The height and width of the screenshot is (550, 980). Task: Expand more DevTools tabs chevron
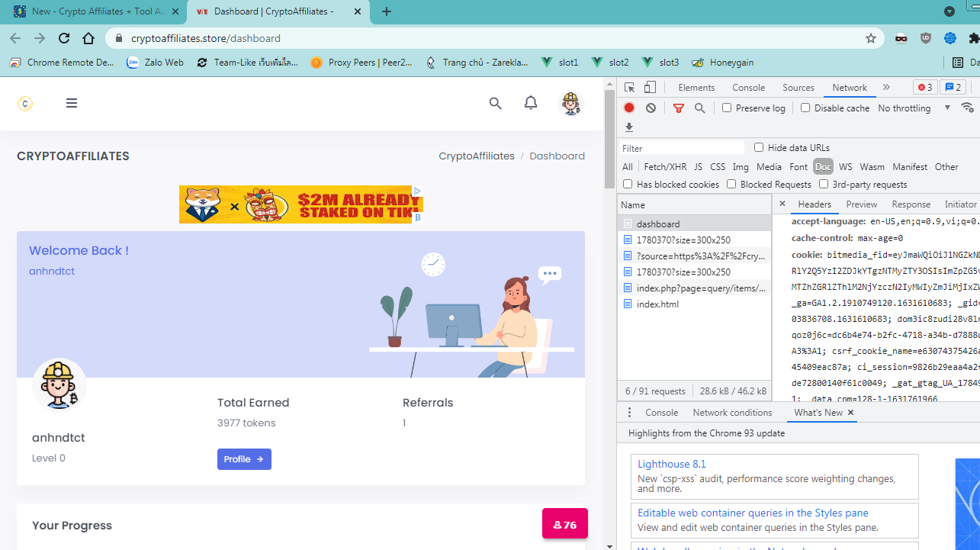[x=886, y=87]
